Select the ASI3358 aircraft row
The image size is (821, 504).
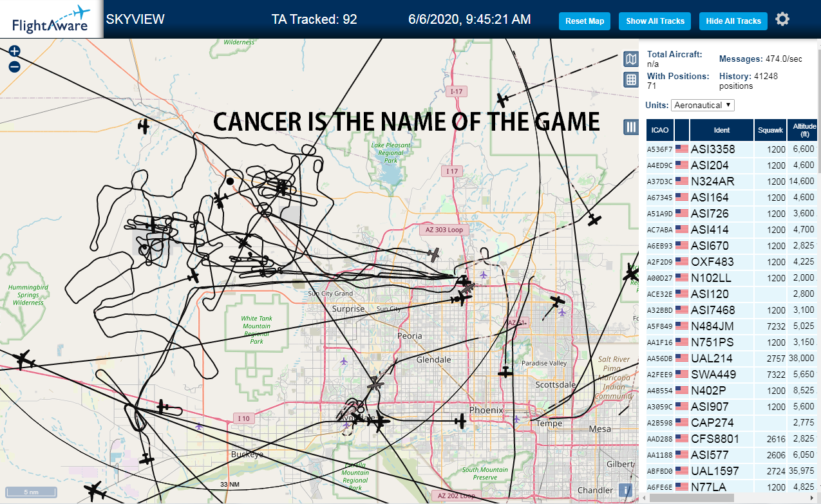pos(733,149)
